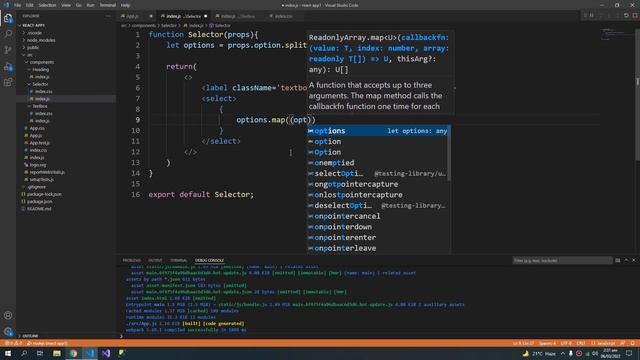The height and width of the screenshot is (360, 640).
Task: Switch to the Output panel tab
Action: [155, 260]
